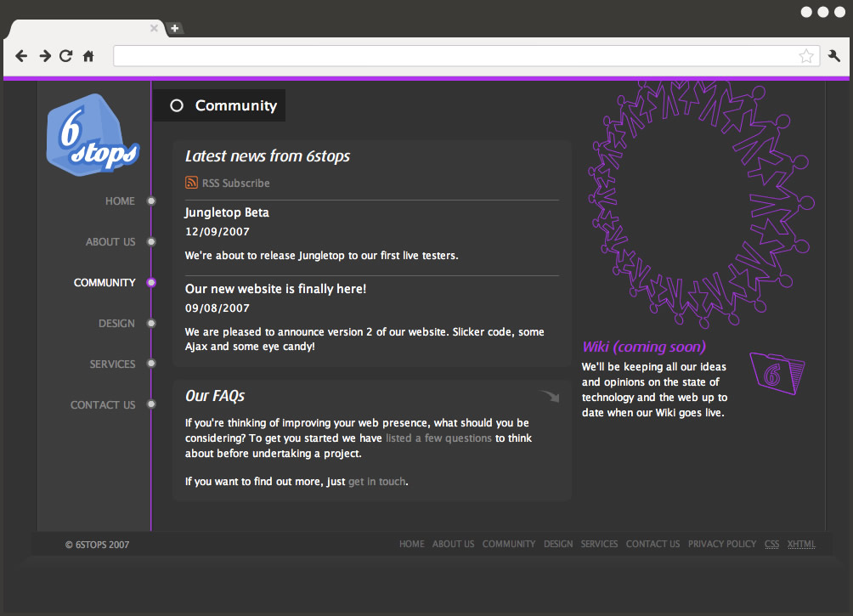Image resolution: width=853 pixels, height=616 pixels.
Task: Open browser wrench settings menu
Action: (833, 56)
